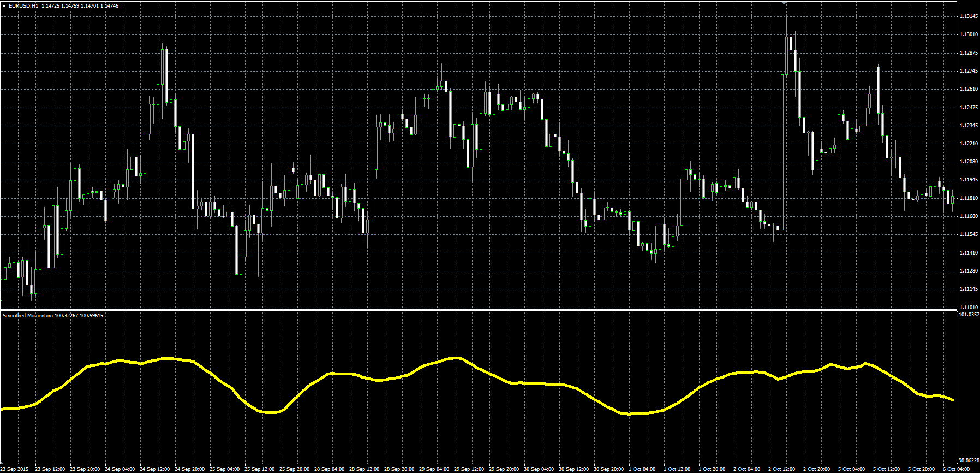Click price level 1.11145 on scale
980x473 pixels.
(969, 289)
